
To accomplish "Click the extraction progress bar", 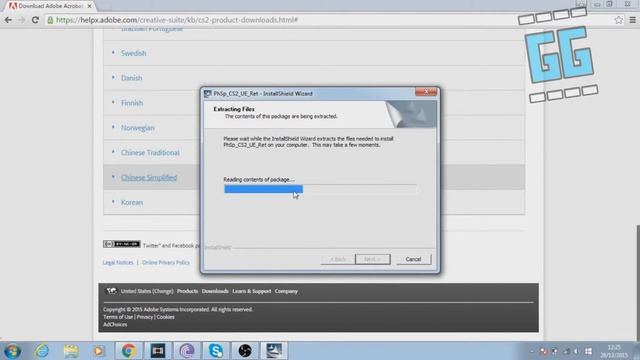I will 320,189.
